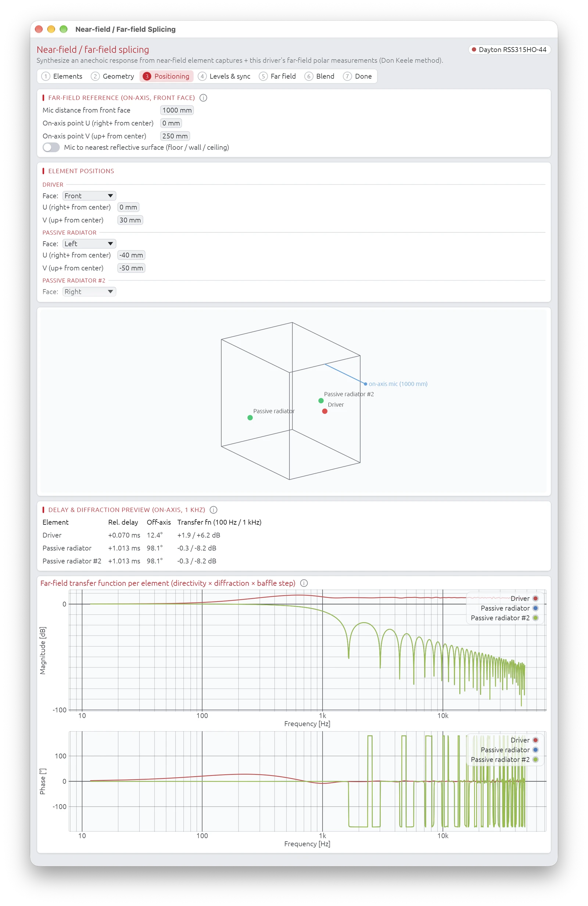Click the step 1 circle icon for Elements
The height and width of the screenshot is (906, 588).
[x=46, y=76]
